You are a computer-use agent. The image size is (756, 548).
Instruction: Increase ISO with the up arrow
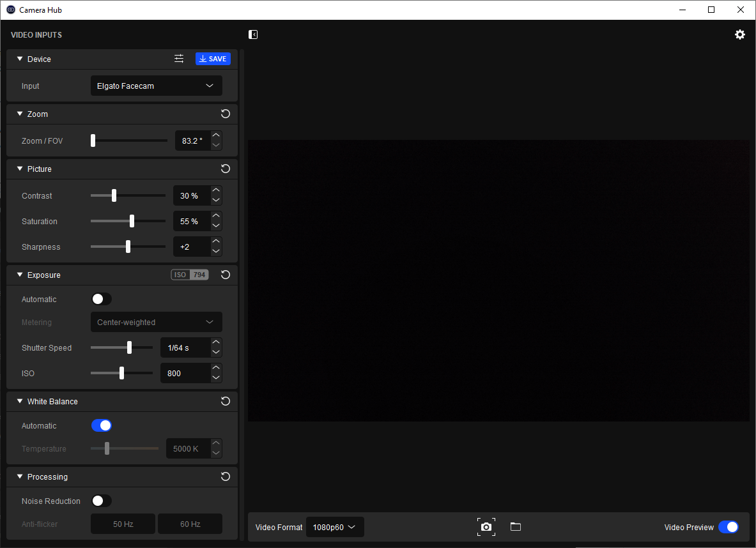click(x=216, y=368)
